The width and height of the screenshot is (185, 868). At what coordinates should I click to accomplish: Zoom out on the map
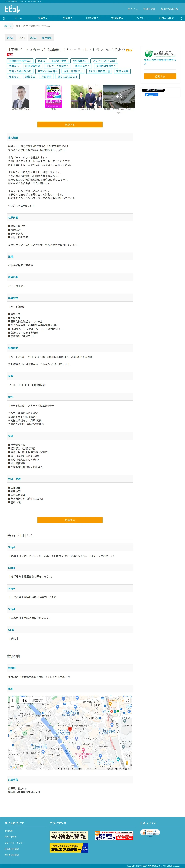pyautogui.click(x=13, y=707)
